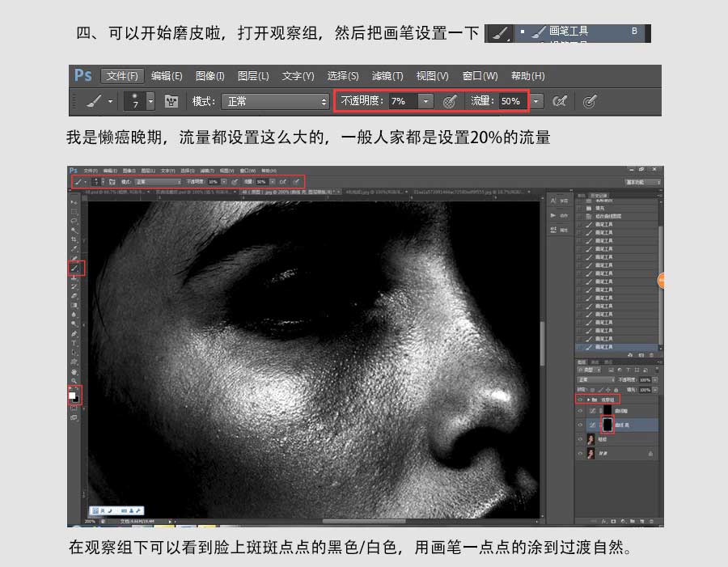The height and width of the screenshot is (567, 728).
Task: Open the 窗口 menu
Action: (x=479, y=75)
